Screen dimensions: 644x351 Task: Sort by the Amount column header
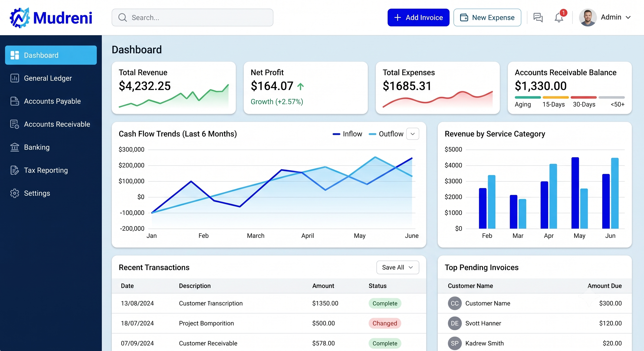click(x=323, y=286)
